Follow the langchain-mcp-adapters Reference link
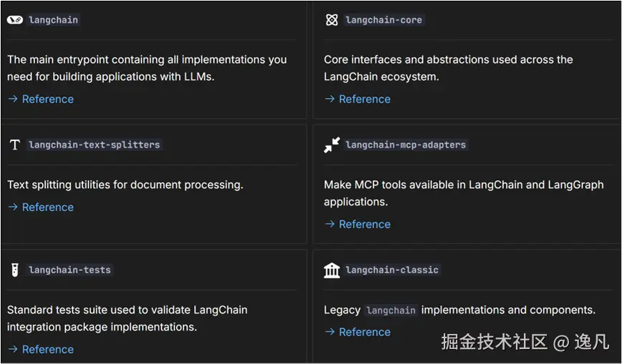Viewport: 622px width, 364px height. [x=364, y=225]
